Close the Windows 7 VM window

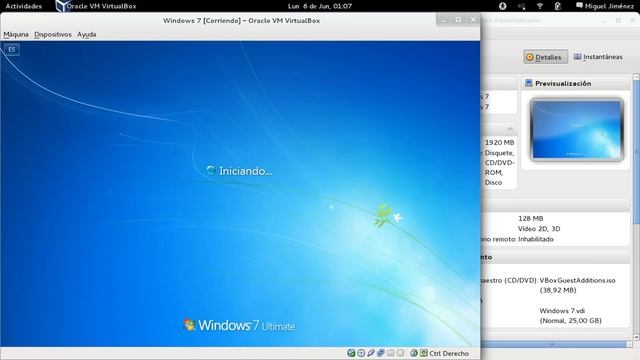coord(473,20)
